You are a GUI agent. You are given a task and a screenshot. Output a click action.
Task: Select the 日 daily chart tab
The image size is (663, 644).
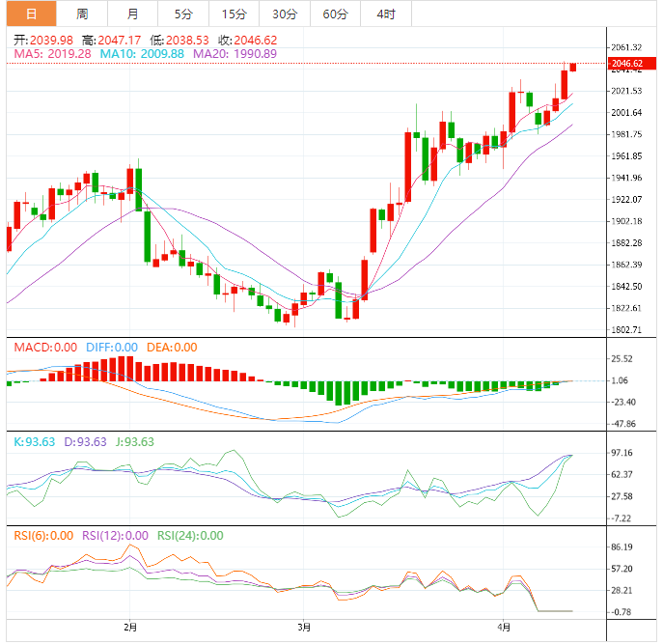tap(31, 14)
